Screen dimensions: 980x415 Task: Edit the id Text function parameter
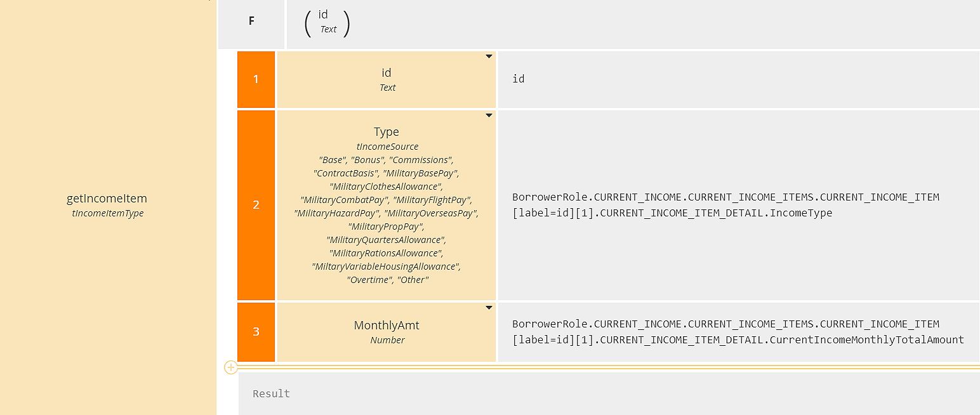coord(328,22)
